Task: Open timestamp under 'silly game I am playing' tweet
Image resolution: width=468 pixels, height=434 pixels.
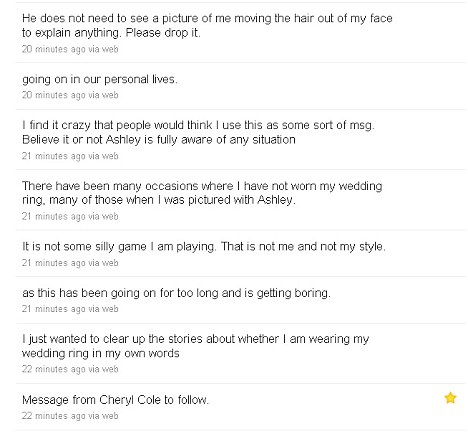Action: (x=54, y=263)
